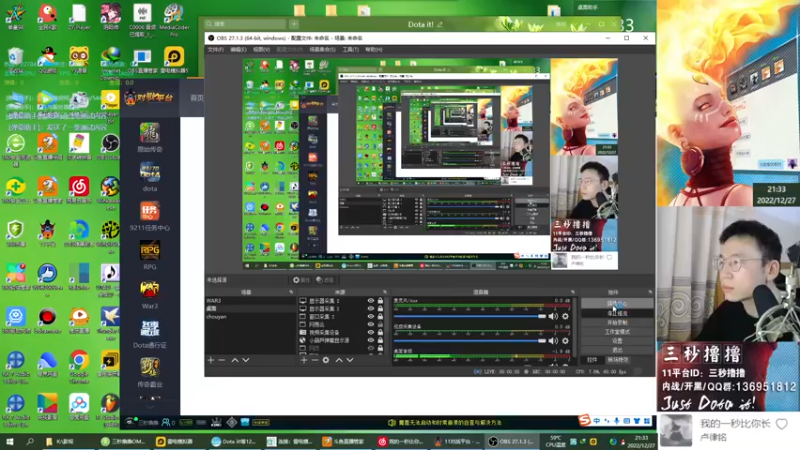Open 9211任务中心 in platform sidebar
The image size is (800, 450).
click(x=149, y=216)
